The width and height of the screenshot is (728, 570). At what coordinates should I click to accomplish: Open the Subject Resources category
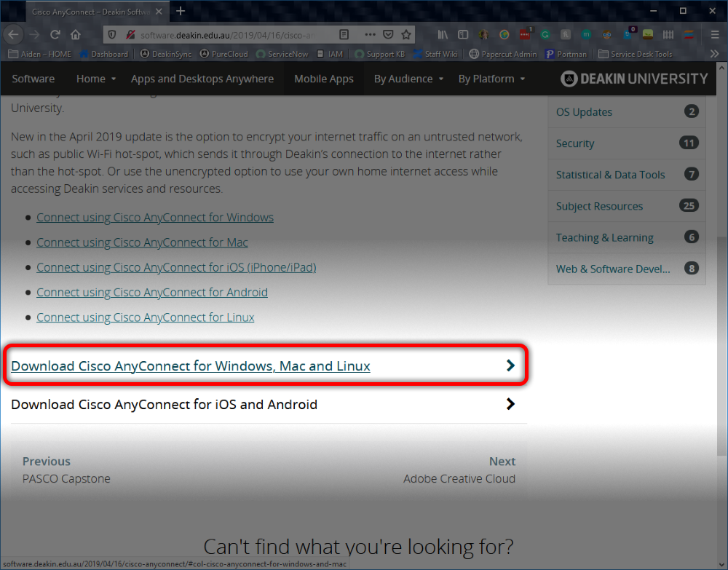[627, 206]
